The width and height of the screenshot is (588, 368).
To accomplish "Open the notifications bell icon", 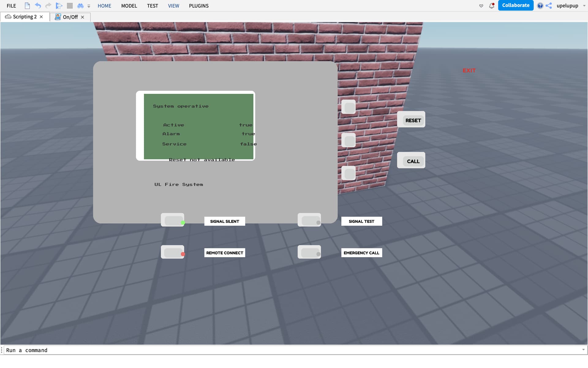I will point(492,6).
